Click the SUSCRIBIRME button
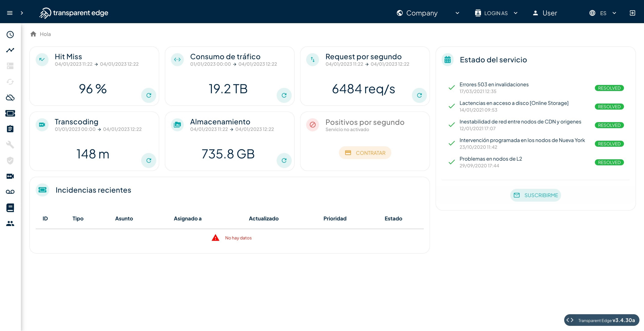Image resolution: width=644 pixels, height=331 pixels. pyautogui.click(x=536, y=195)
